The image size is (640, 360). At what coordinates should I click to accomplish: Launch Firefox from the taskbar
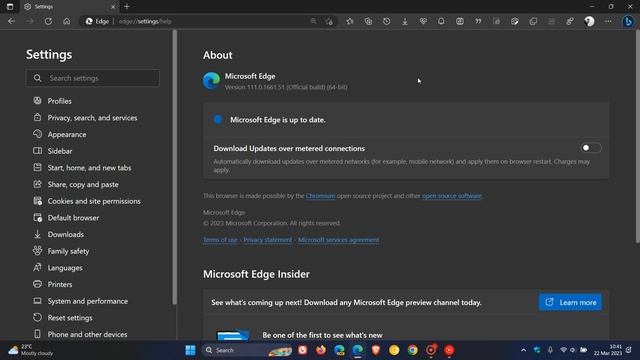[x=321, y=350]
